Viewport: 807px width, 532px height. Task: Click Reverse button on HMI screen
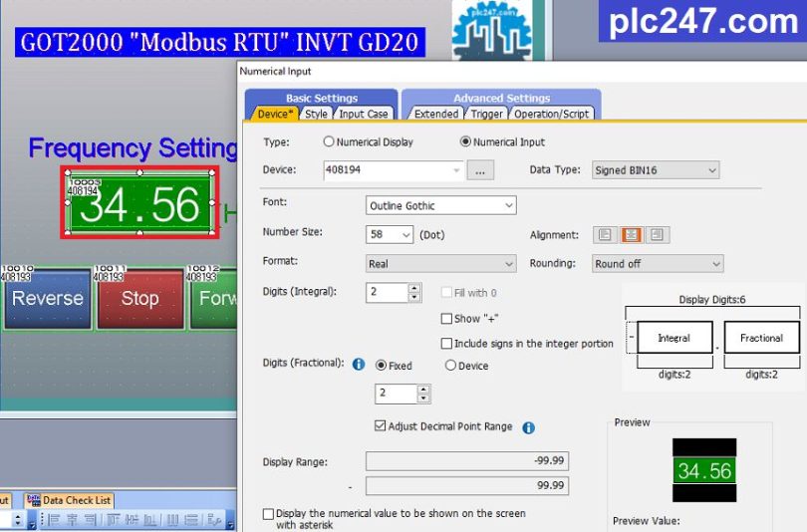48,299
